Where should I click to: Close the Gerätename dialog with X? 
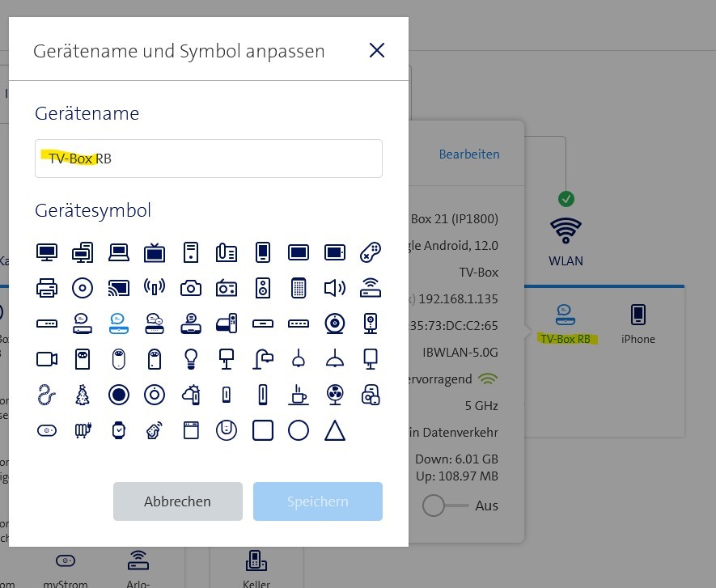(376, 51)
